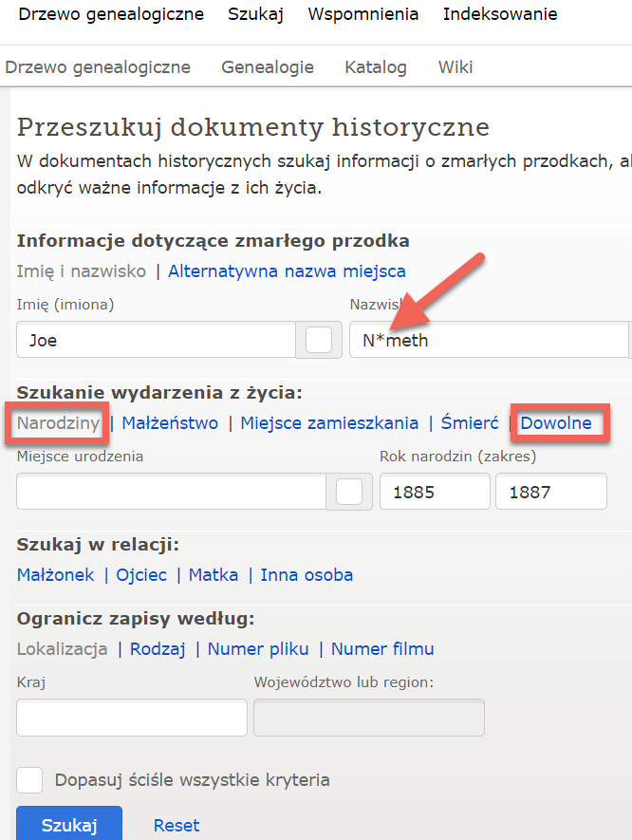
Task: Click the Kraj input field
Action: (x=132, y=718)
